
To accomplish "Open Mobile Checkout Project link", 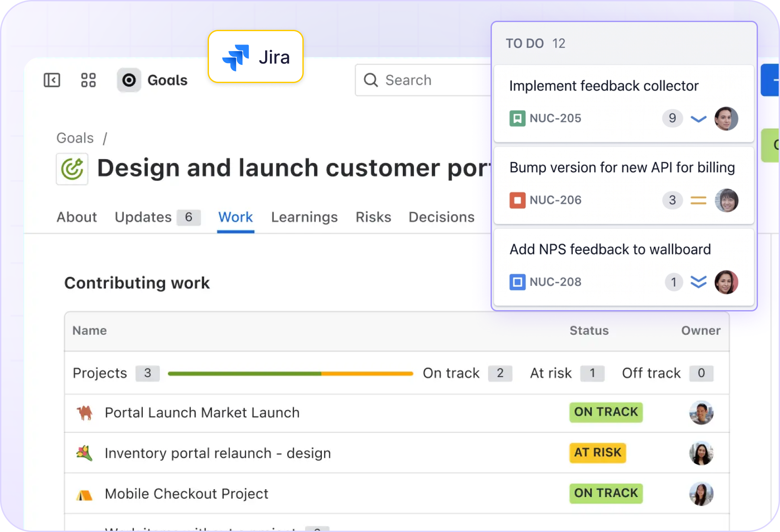I will [x=187, y=494].
